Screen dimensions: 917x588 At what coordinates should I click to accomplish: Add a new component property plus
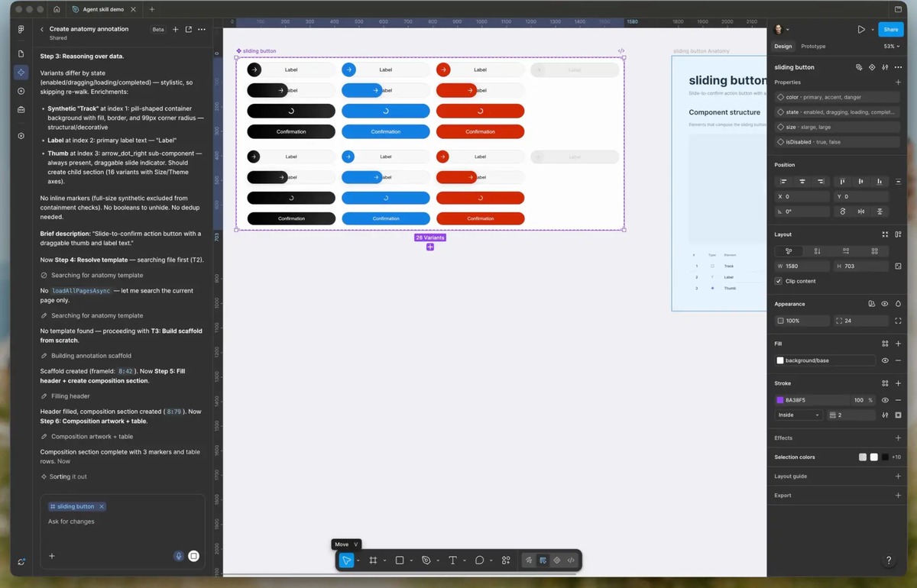tap(898, 82)
